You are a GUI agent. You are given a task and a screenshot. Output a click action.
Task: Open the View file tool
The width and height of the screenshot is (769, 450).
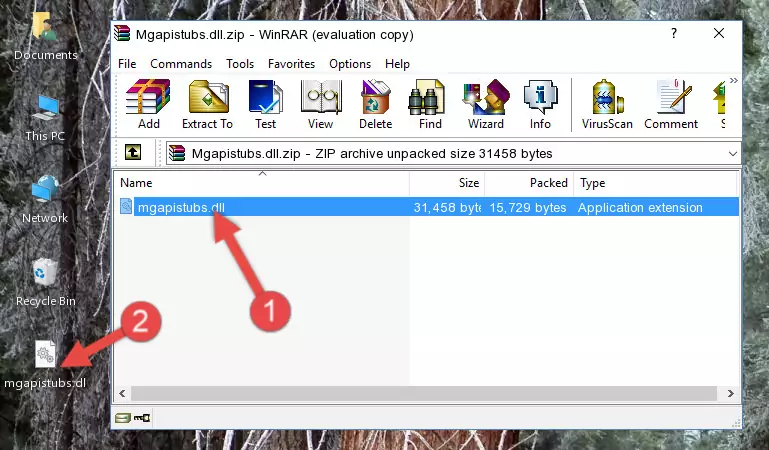click(x=321, y=104)
